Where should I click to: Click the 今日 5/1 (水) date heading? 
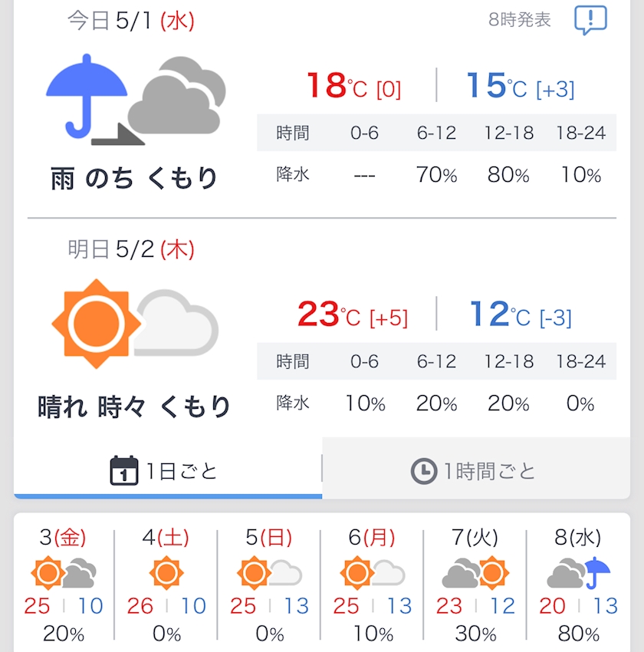131,21
